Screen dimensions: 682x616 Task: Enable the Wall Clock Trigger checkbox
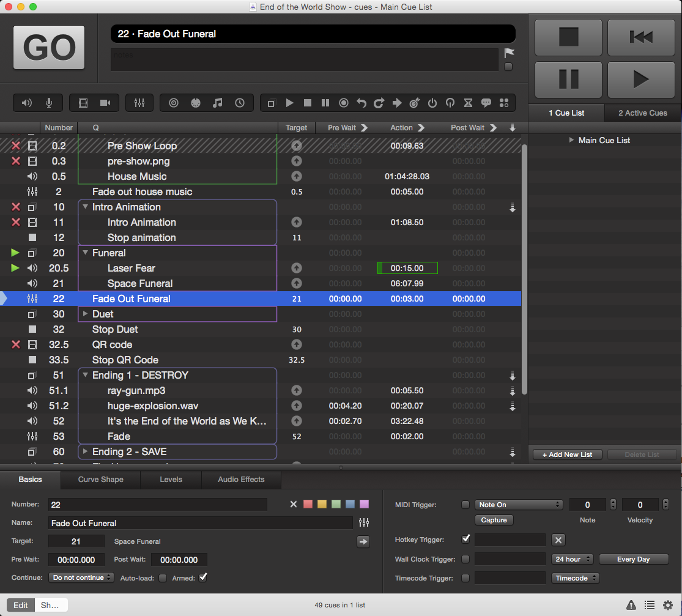(x=465, y=559)
